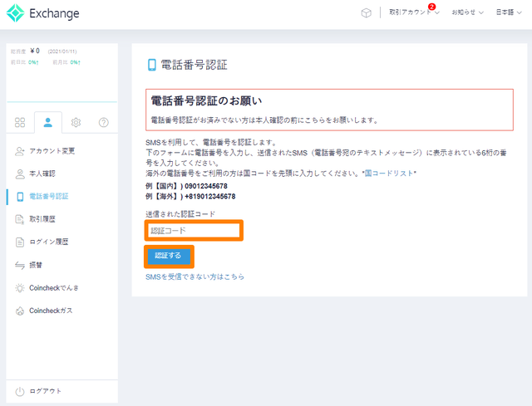This screenshot has width=532, height=406.
Task: Click the (2021/01/11) date text
Action: pos(62,51)
